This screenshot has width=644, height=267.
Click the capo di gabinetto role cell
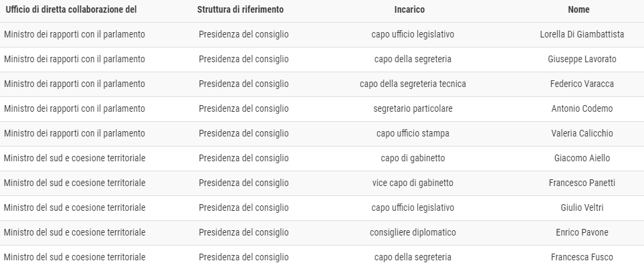(x=413, y=158)
